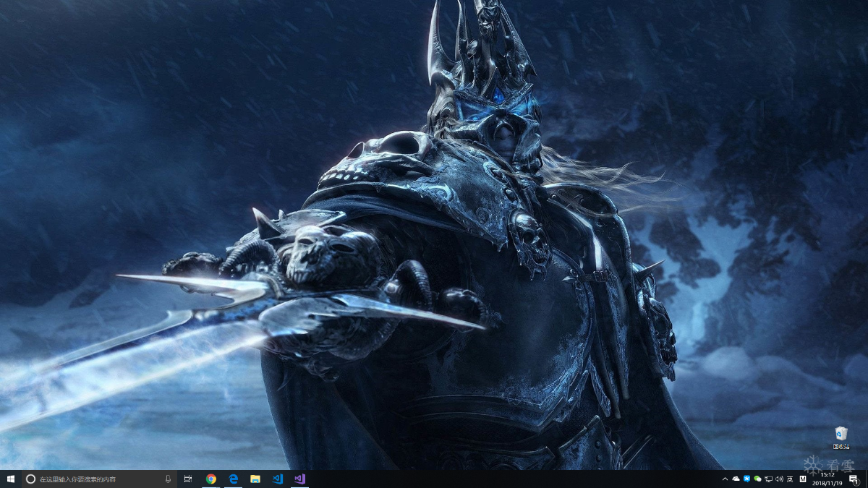The image size is (868, 488).
Task: Launch blue Visual Studio Code icon
Action: 278,479
